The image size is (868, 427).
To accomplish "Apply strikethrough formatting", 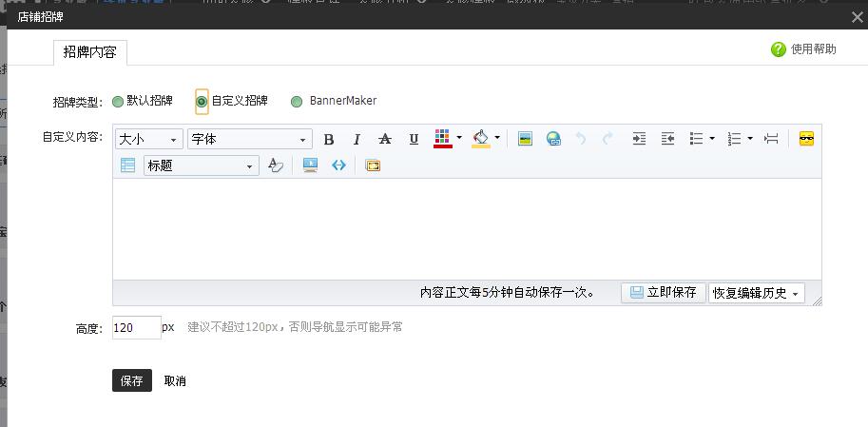I will [x=385, y=140].
